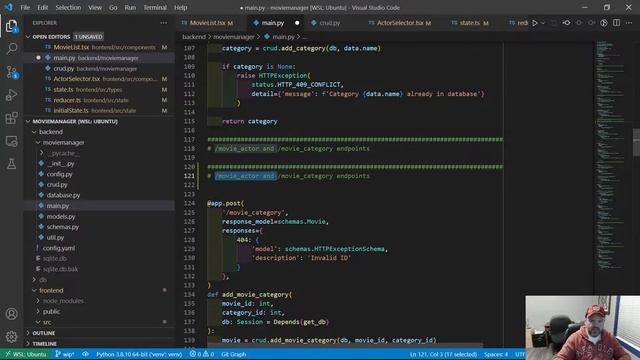The width and height of the screenshot is (640, 360).
Task: Open the dropdown arrow beside Run button
Action: 543,23
